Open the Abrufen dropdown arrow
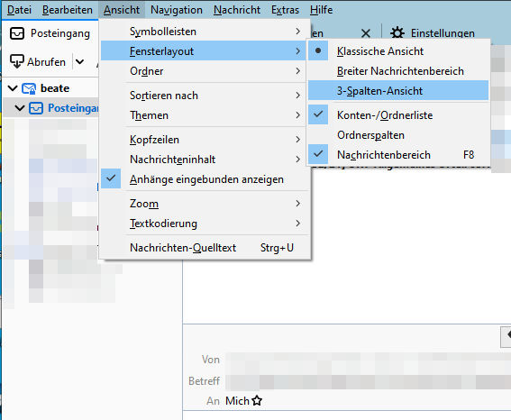The image size is (511, 420). point(80,61)
